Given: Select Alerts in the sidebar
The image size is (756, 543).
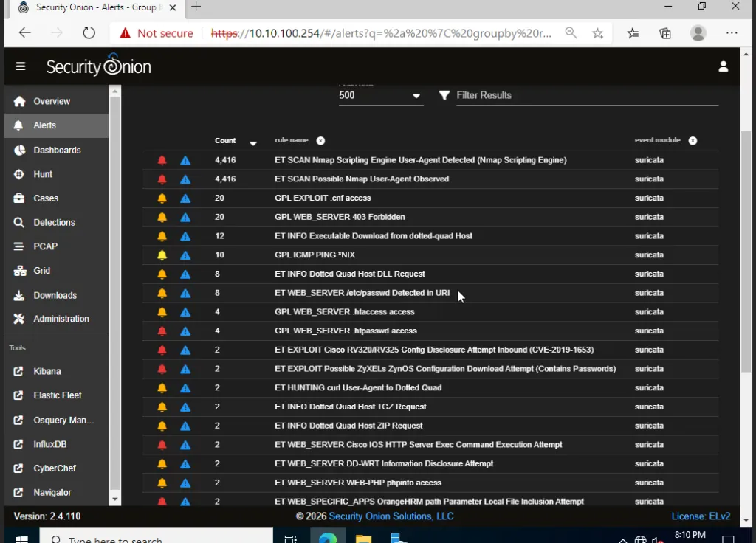Looking at the screenshot, I should pos(56,125).
